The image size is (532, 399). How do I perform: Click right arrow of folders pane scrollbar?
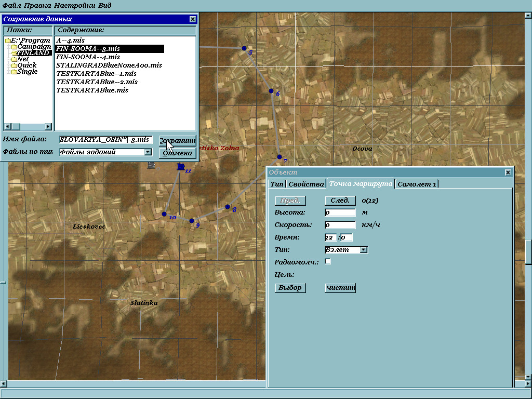[x=48, y=127]
